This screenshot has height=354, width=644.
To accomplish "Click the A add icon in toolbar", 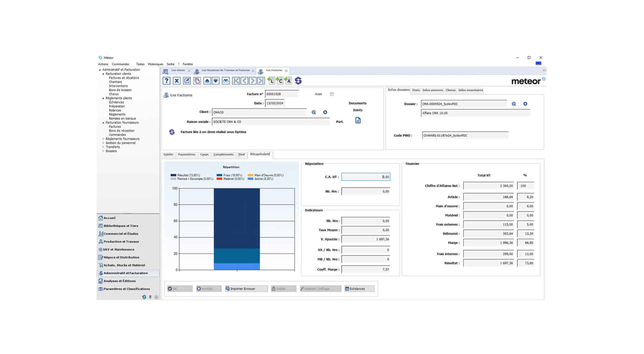I will (x=288, y=81).
